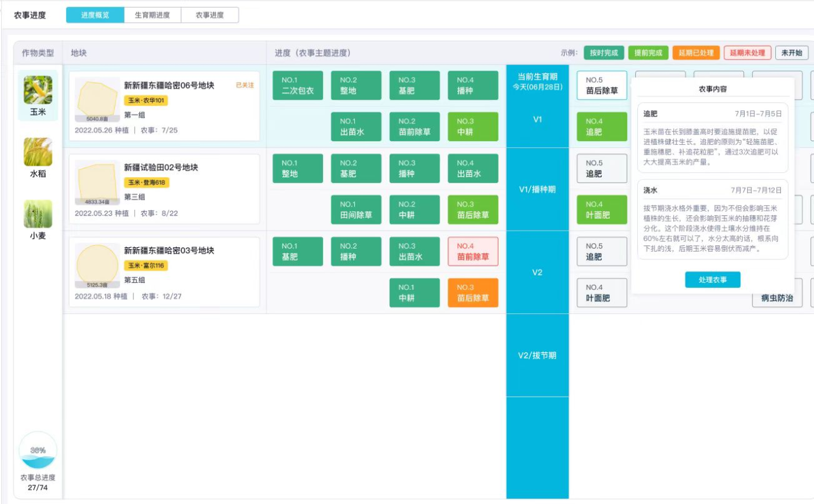Open the NO.1 二次包衣 task block
The image size is (814, 504).
298,86
